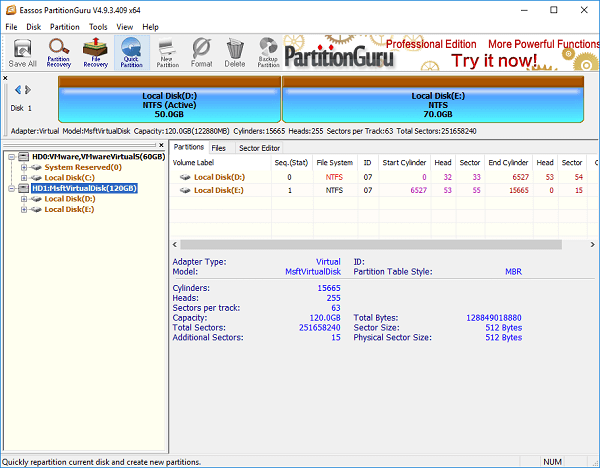
Task: Click the Save All toolbar icon
Action: [23, 53]
